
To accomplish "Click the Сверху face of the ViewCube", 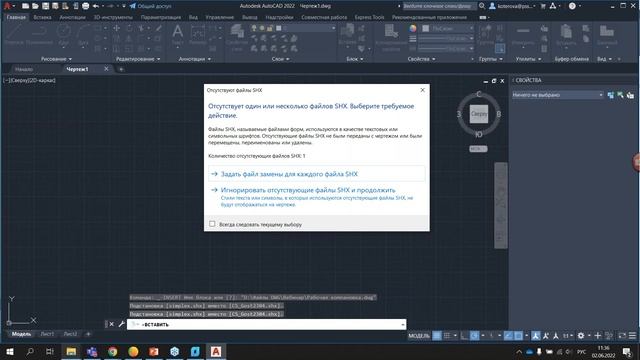I will 478,114.
